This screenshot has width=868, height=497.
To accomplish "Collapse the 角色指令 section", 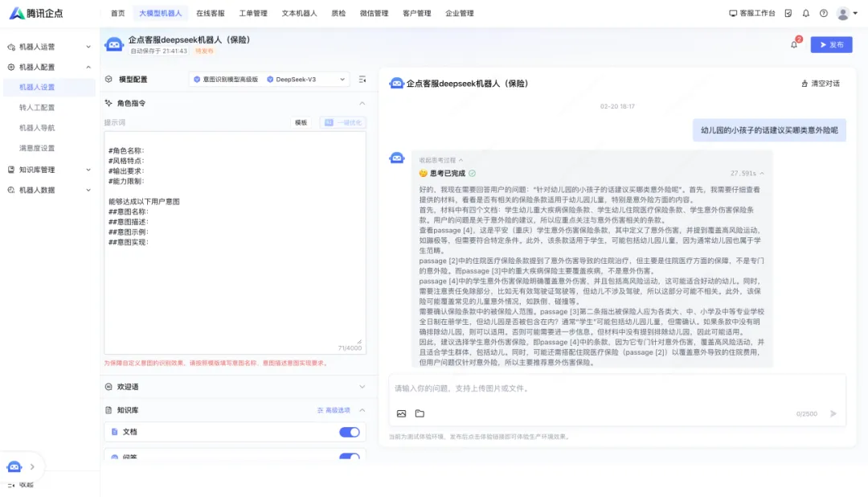I will click(362, 103).
